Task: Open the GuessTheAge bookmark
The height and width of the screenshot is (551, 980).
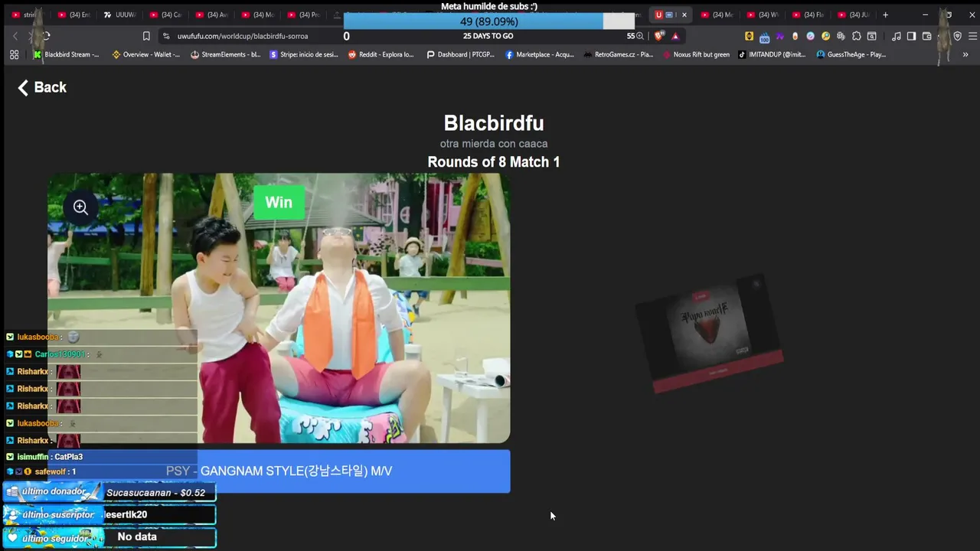Action: pos(851,54)
